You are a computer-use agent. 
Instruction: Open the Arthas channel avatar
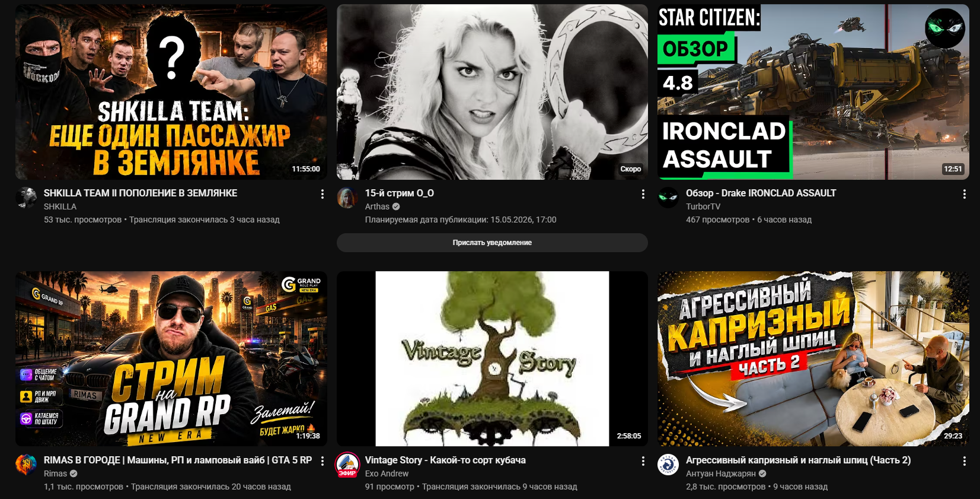[x=347, y=198]
